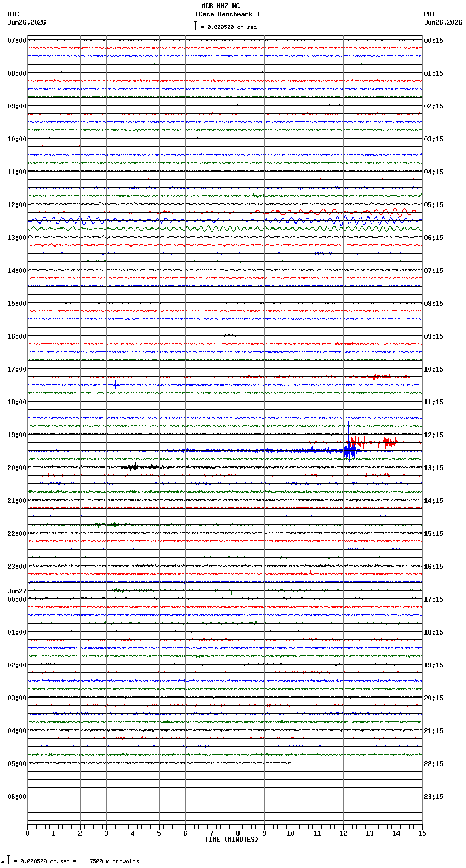Click the 'TIME (MINUTES)' axis label
The image size is (466, 868).
tap(231, 840)
